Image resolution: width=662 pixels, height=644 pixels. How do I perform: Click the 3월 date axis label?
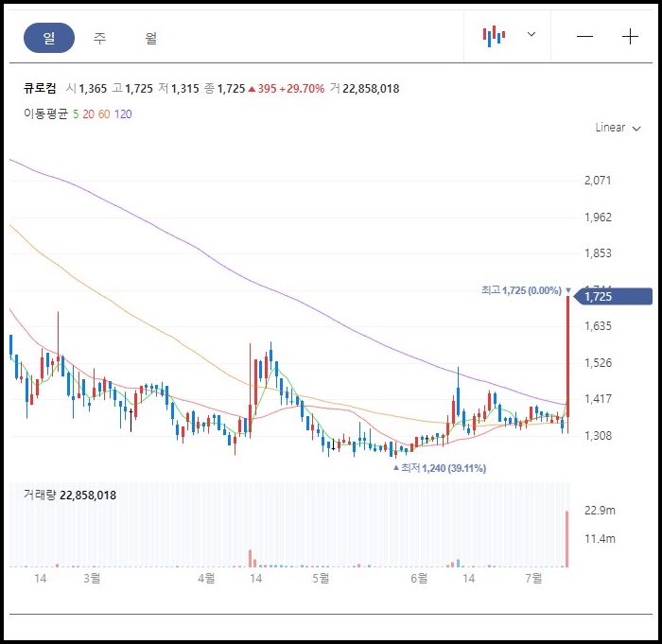[x=92, y=578]
